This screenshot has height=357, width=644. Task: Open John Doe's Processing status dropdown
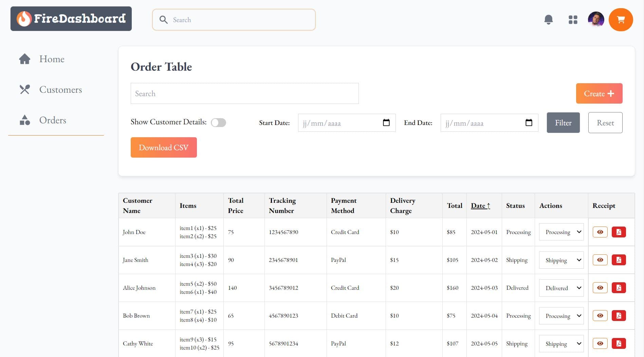(561, 232)
